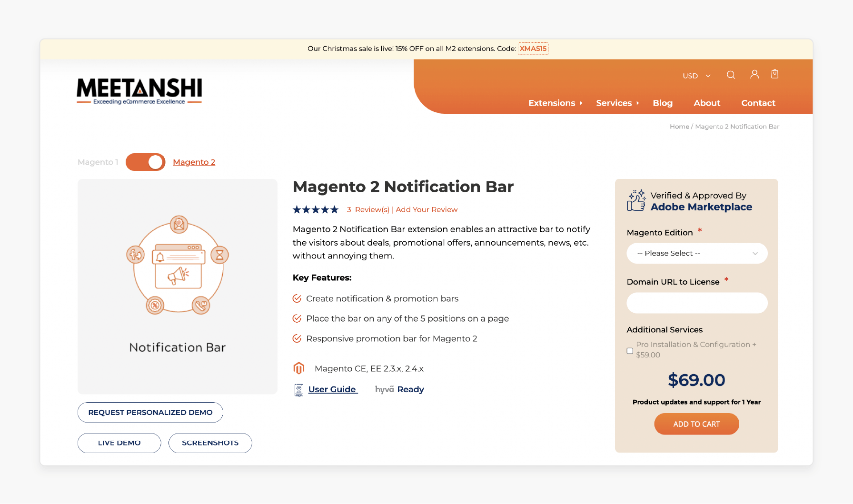Open the USD currency dropdown
The image size is (853, 504).
(696, 76)
